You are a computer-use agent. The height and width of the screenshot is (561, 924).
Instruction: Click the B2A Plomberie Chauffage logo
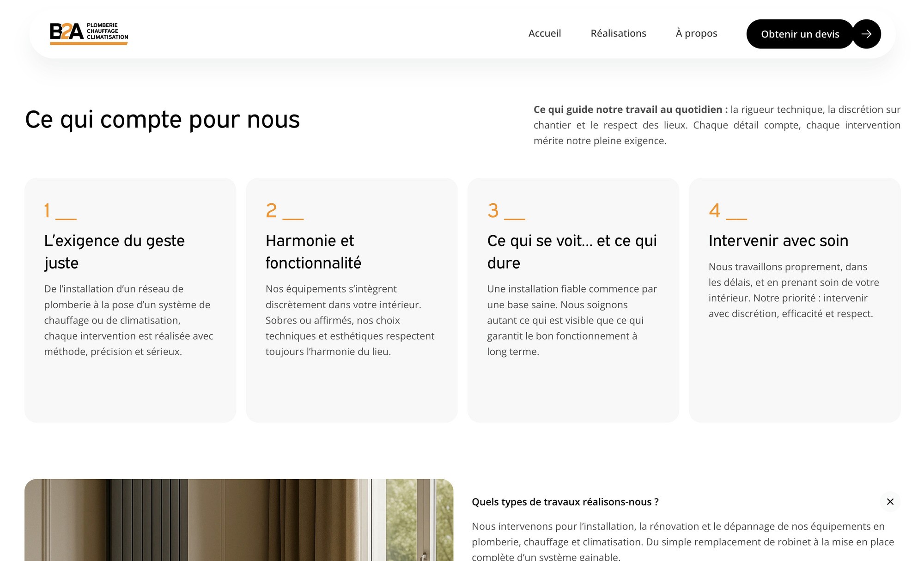89,33
